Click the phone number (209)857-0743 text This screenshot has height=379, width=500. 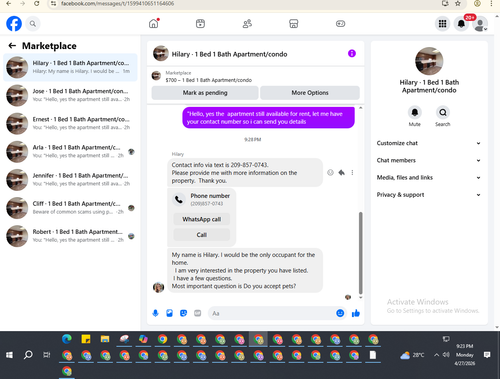207,204
